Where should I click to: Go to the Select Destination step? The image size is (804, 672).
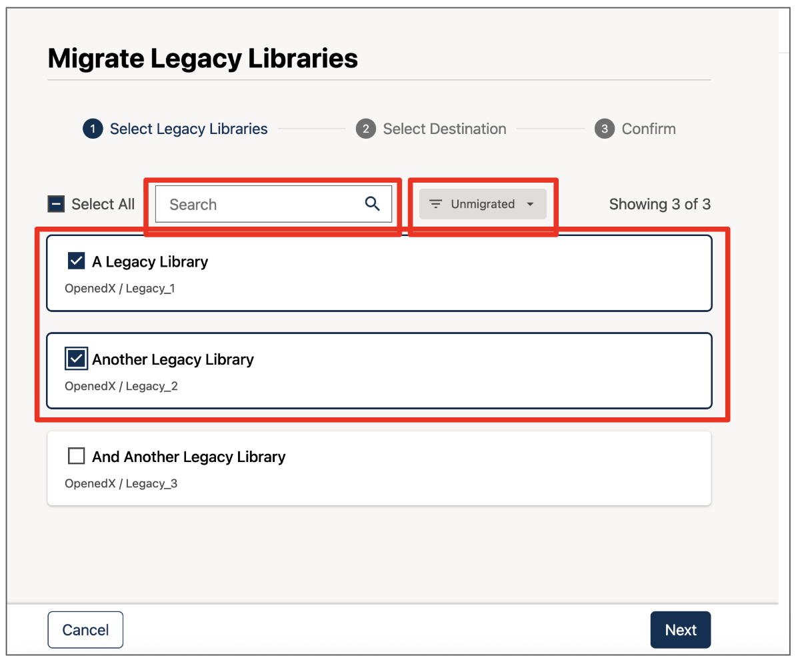(444, 129)
